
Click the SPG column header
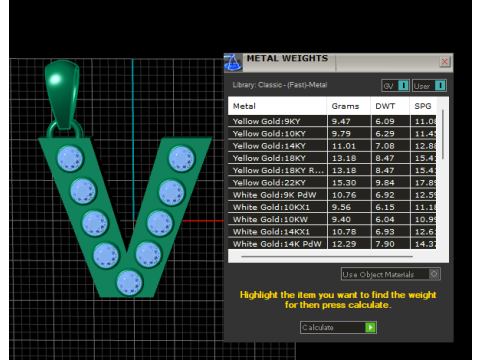[423, 106]
